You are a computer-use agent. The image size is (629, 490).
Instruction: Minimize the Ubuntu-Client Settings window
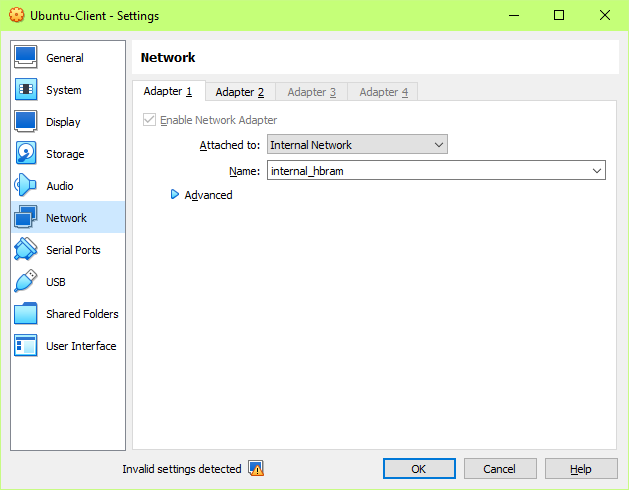(514, 15)
